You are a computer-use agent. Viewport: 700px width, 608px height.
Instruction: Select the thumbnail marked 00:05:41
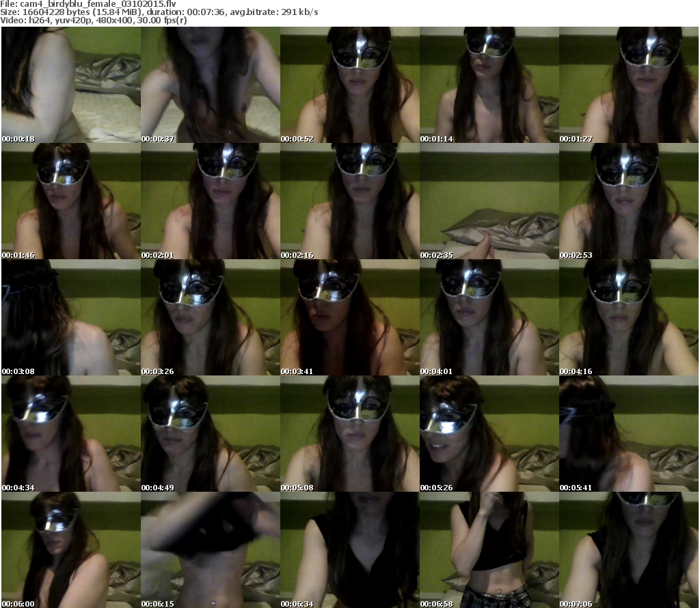pyautogui.click(x=629, y=434)
